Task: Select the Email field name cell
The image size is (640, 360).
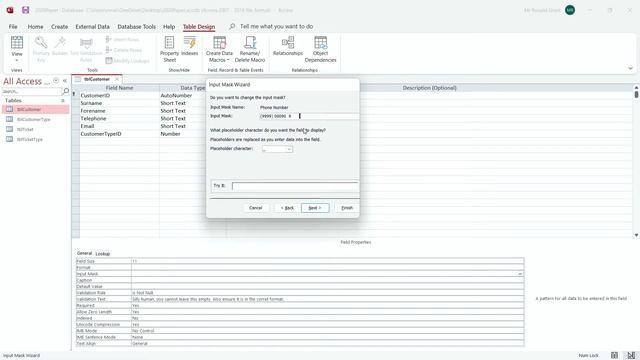Action: 119,126
